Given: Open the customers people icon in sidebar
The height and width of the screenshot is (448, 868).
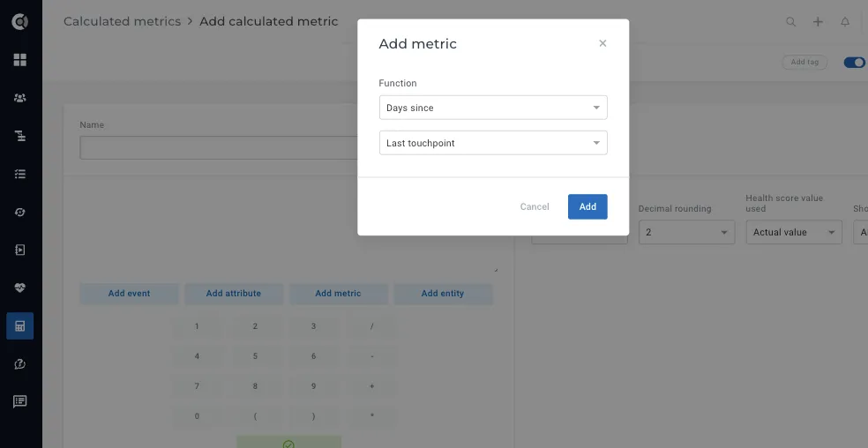Looking at the screenshot, I should [20, 98].
